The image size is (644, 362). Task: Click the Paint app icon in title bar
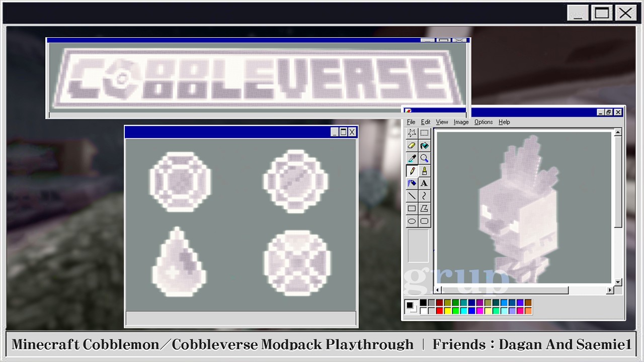click(409, 112)
